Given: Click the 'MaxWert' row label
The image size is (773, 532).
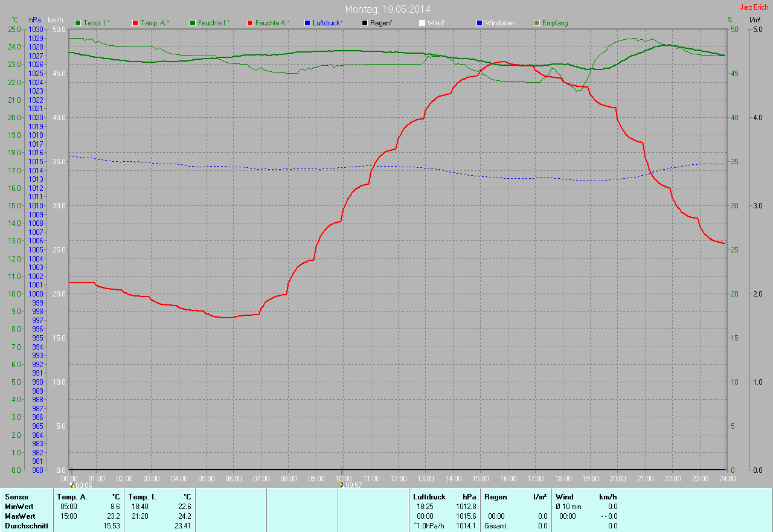Looking at the screenshot, I should click(20, 516).
